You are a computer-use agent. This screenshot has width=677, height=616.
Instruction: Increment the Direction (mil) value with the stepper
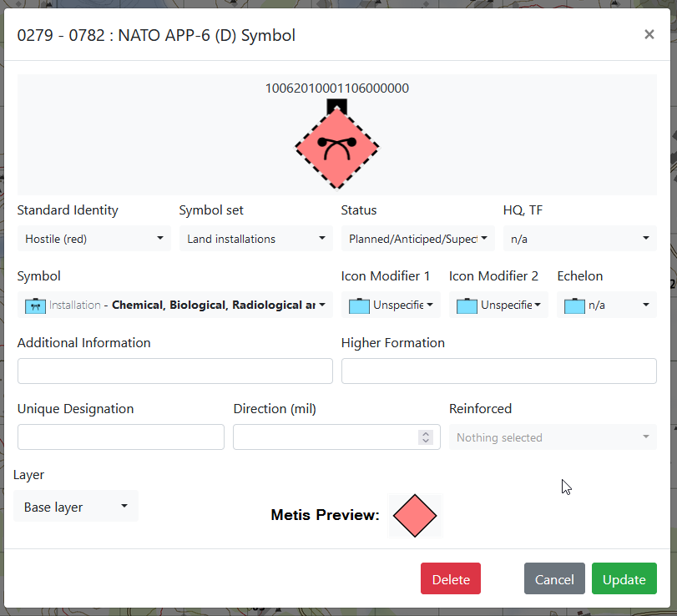tap(426, 432)
